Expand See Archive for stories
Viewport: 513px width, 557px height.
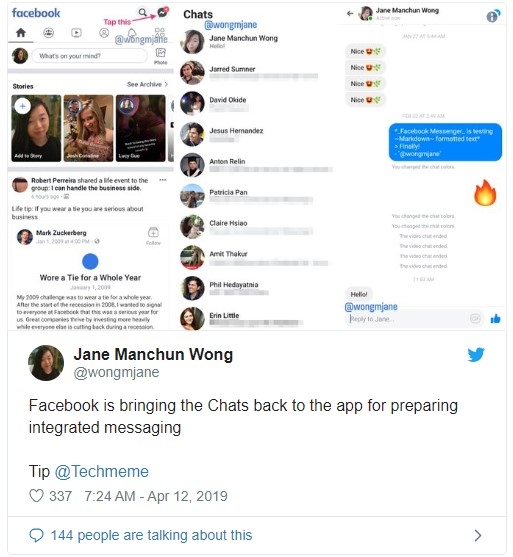(x=147, y=85)
